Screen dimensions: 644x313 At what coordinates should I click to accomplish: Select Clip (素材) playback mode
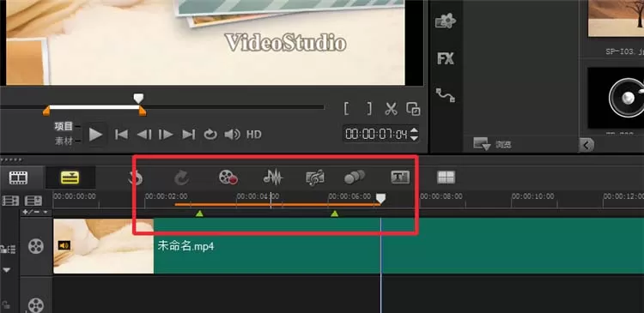coord(64,141)
